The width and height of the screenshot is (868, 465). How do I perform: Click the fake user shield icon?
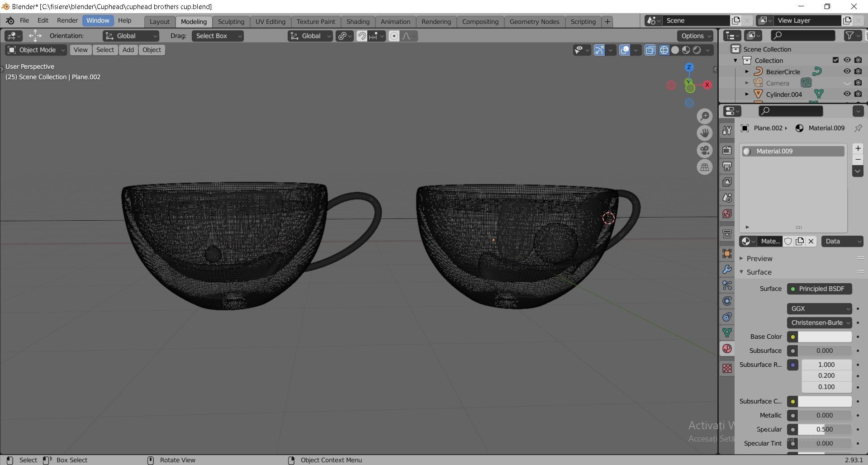(788, 241)
